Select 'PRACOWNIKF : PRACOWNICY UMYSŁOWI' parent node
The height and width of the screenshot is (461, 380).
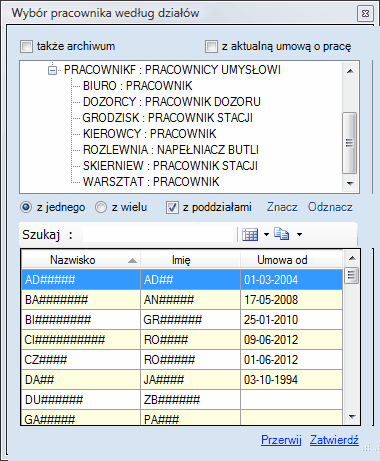(x=172, y=70)
